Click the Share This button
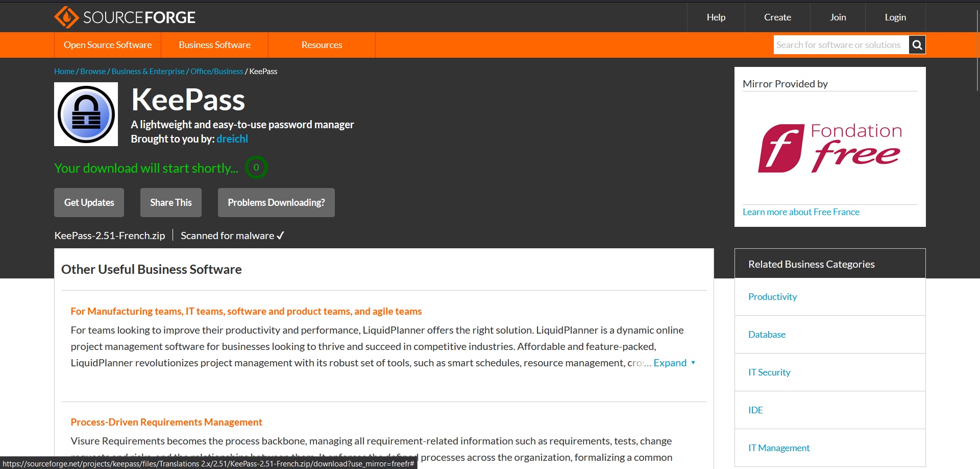 [x=171, y=203]
